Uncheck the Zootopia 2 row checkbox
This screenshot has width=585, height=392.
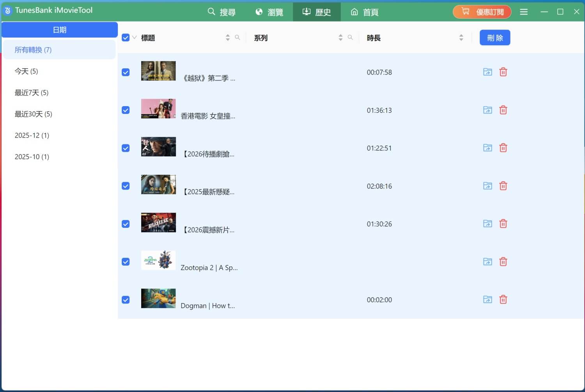[126, 262]
